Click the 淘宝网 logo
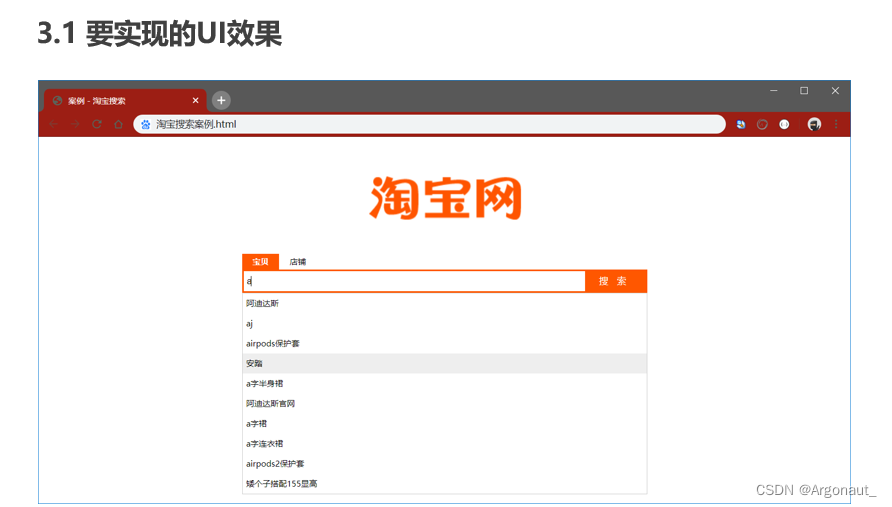The image size is (892, 507). click(x=445, y=197)
